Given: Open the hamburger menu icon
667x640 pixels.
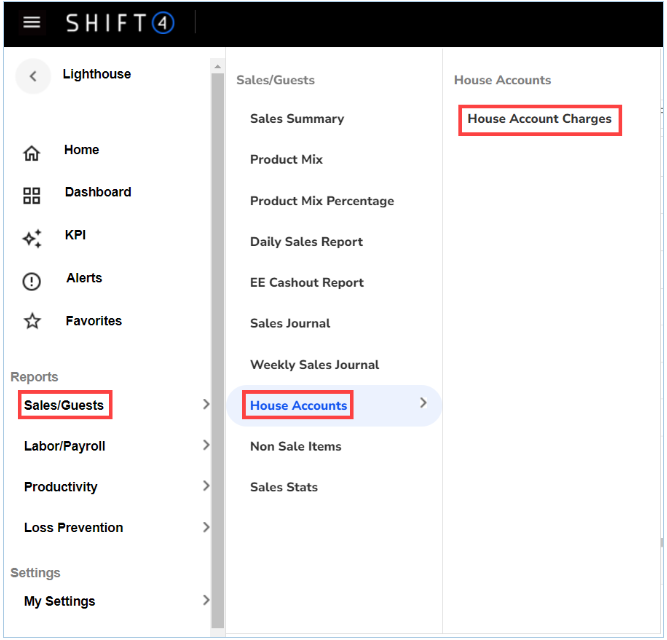Looking at the screenshot, I should [x=32, y=22].
